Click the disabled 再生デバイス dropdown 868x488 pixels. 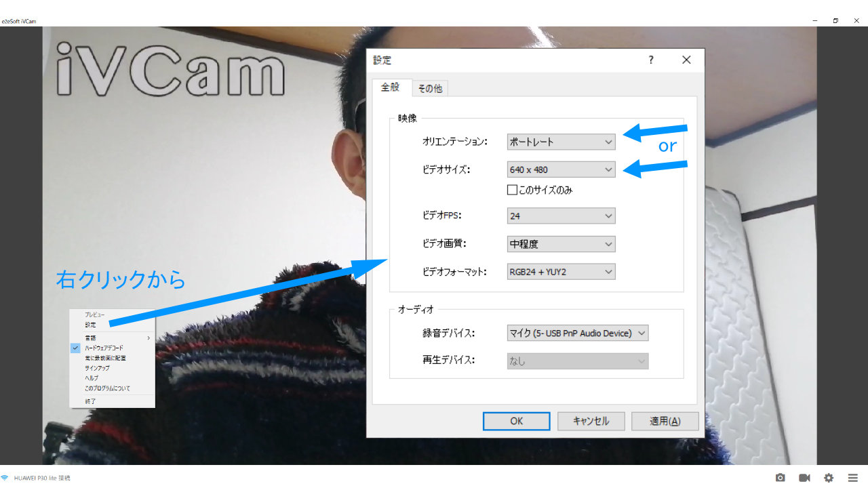click(578, 361)
